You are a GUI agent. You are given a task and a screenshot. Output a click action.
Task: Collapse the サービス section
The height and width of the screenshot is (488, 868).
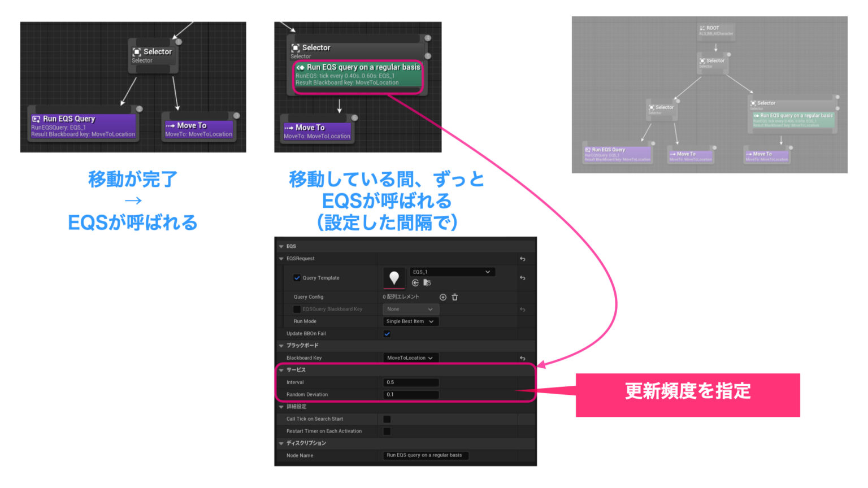[x=281, y=370]
